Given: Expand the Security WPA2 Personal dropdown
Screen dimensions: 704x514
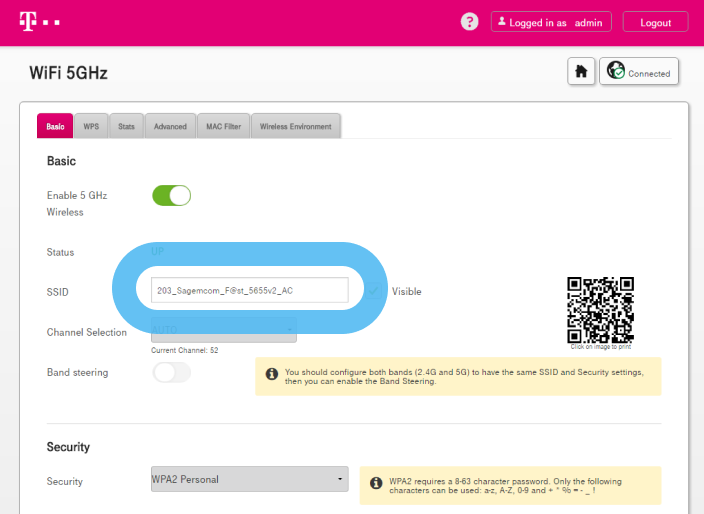Looking at the screenshot, I should (242, 479).
